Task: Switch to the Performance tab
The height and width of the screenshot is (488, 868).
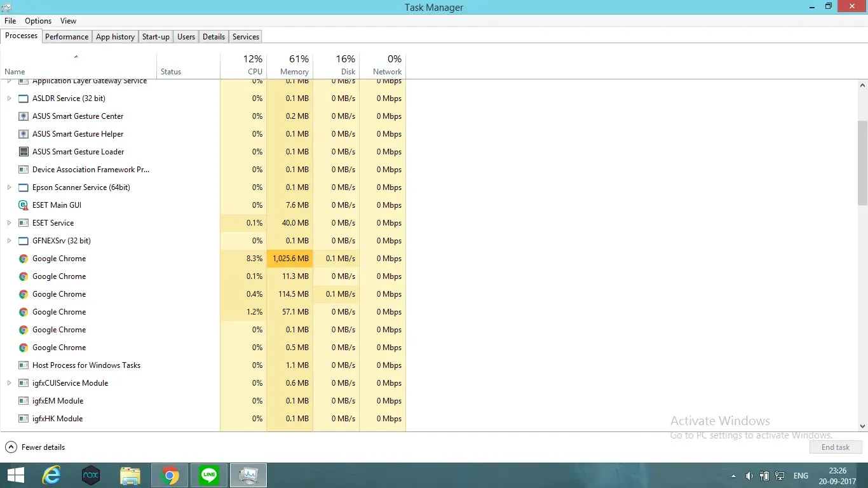Action: pos(67,37)
